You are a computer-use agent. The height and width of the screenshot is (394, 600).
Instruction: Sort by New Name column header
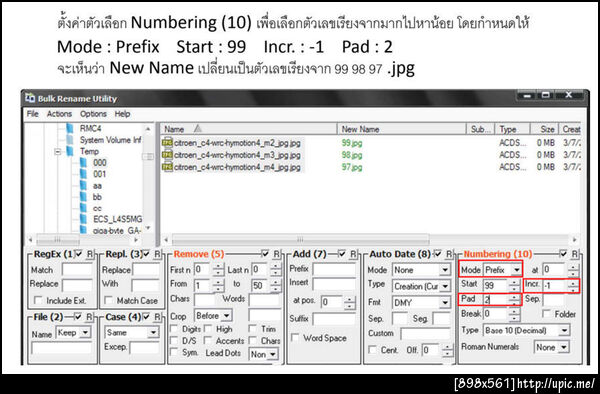(402, 129)
